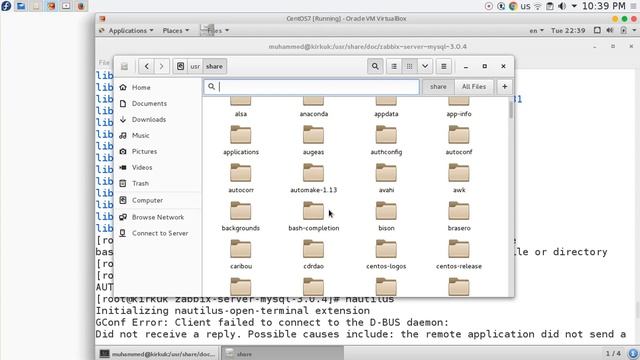
Task: Select the awk folder
Action: click(x=459, y=178)
